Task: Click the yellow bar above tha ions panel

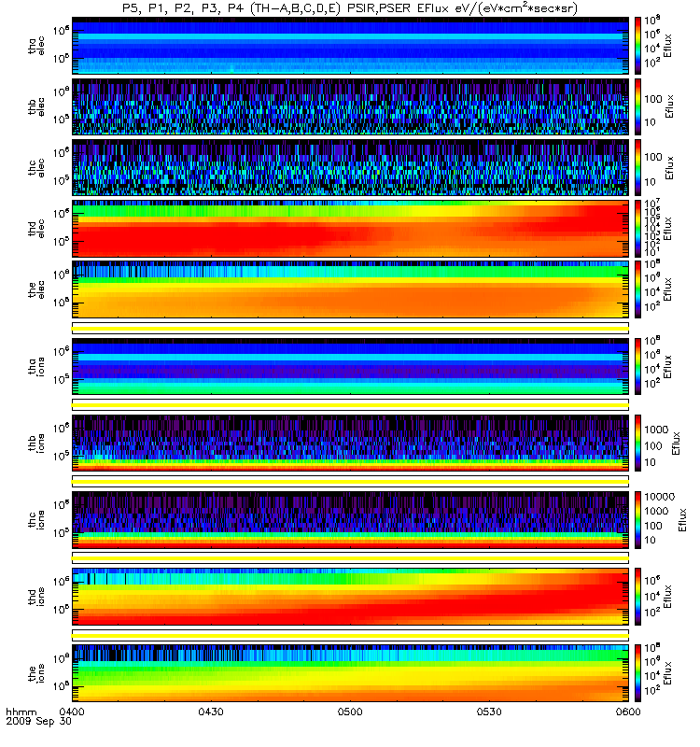Action: 351,329
